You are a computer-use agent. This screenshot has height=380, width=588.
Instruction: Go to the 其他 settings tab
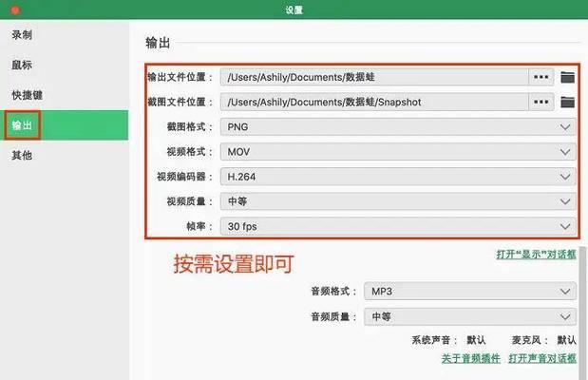click(22, 155)
